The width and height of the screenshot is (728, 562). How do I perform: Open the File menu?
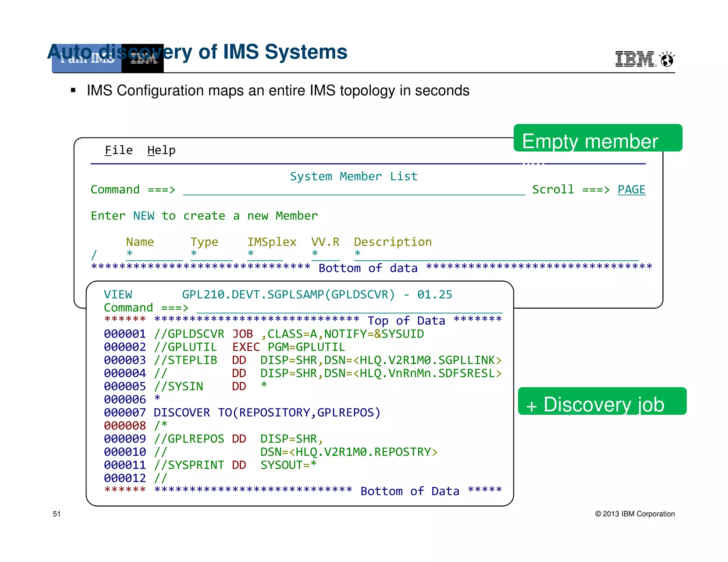coord(118,150)
